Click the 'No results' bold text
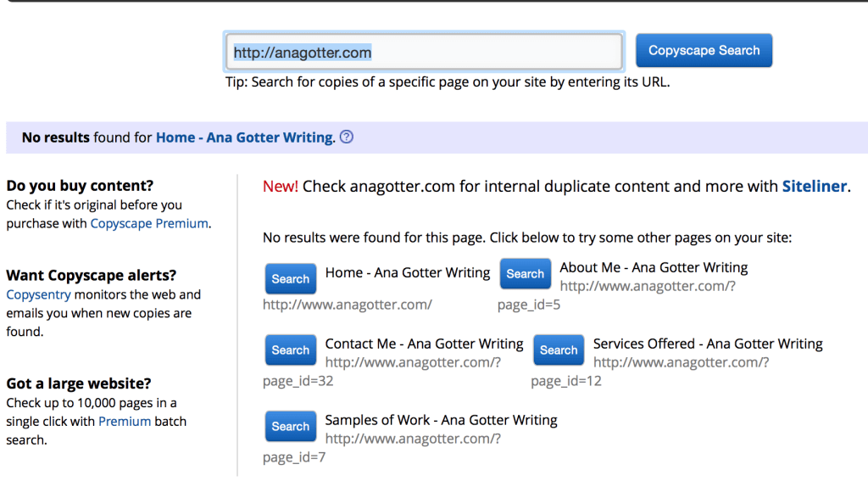This screenshot has width=868, height=498. (x=55, y=137)
